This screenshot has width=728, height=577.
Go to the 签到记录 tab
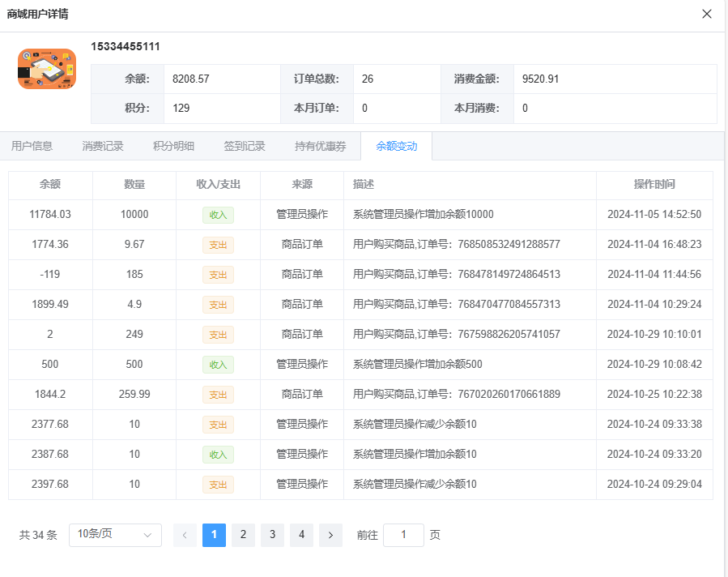[x=245, y=147]
